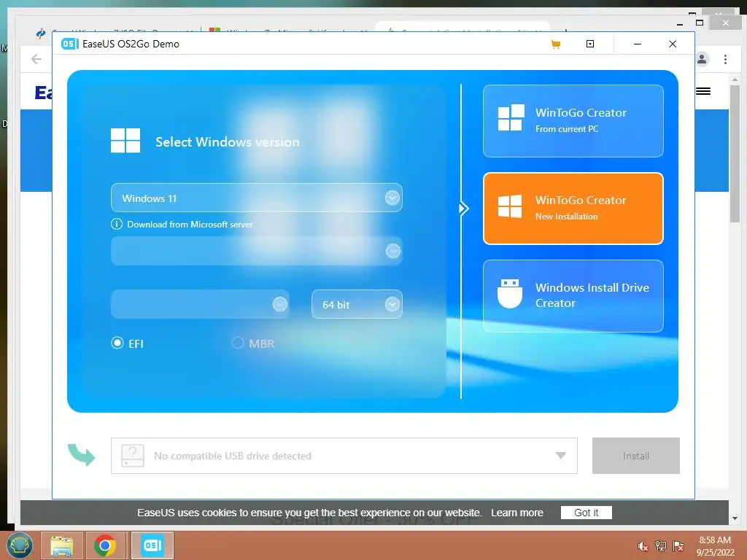
Task: Click the text "Download from Microsoft server"
Action: [190, 225]
